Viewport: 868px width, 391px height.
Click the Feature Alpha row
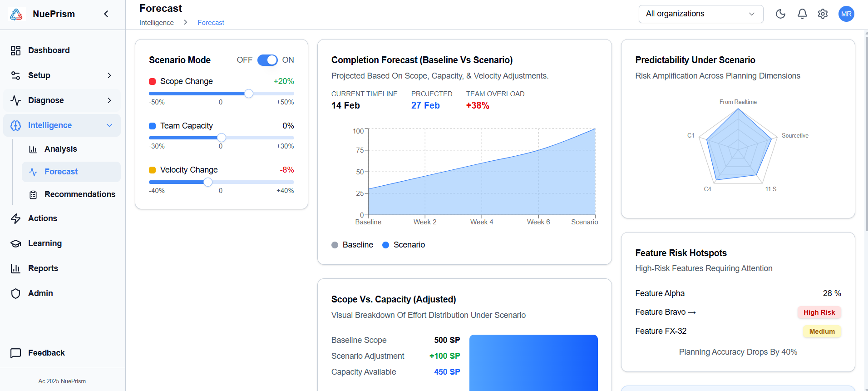pos(738,293)
